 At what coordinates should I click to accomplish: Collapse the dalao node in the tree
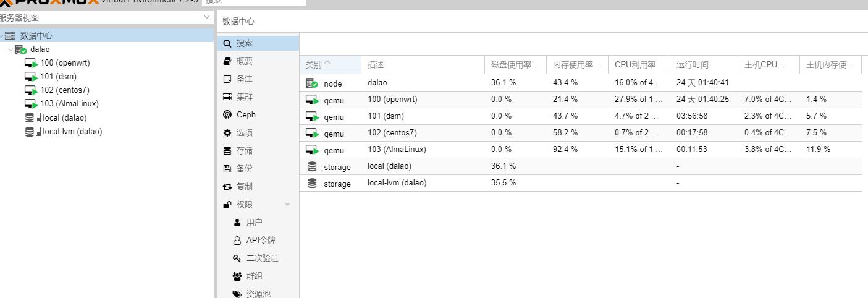(x=11, y=49)
